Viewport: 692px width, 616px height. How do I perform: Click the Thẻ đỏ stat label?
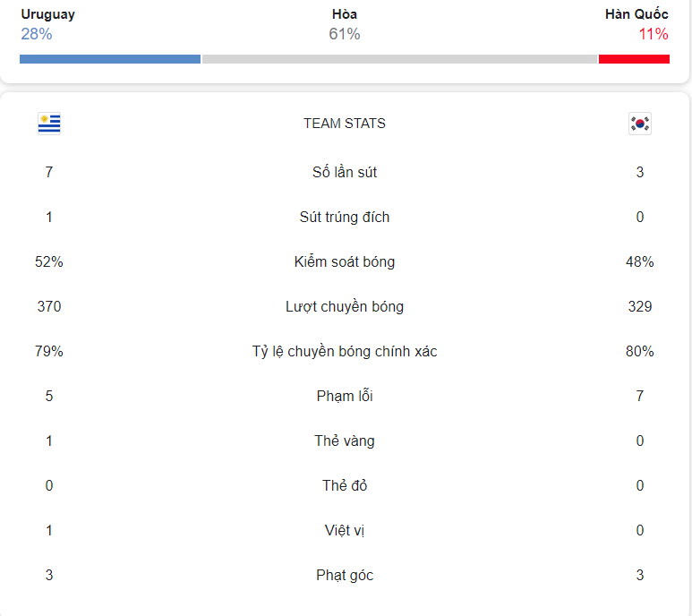(345, 485)
